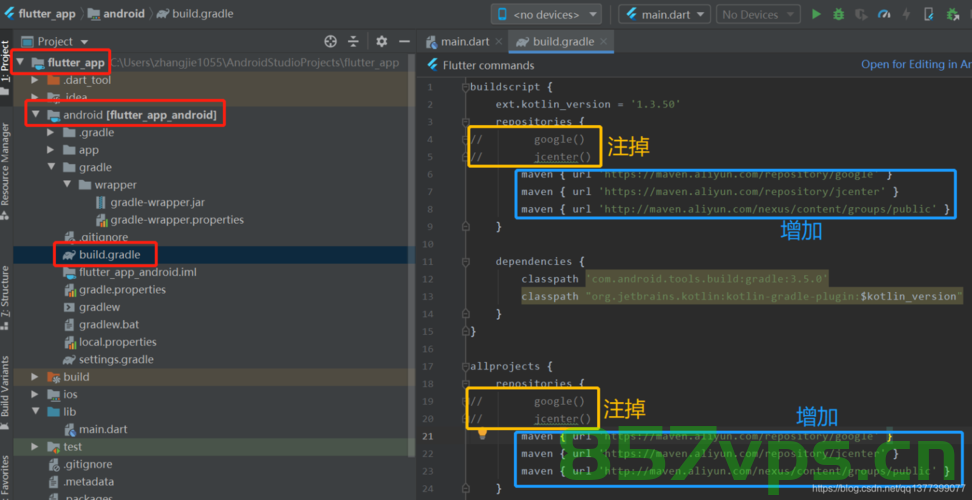Collapse the android module arrow
Screen dimensions: 972x500
tap(35, 115)
